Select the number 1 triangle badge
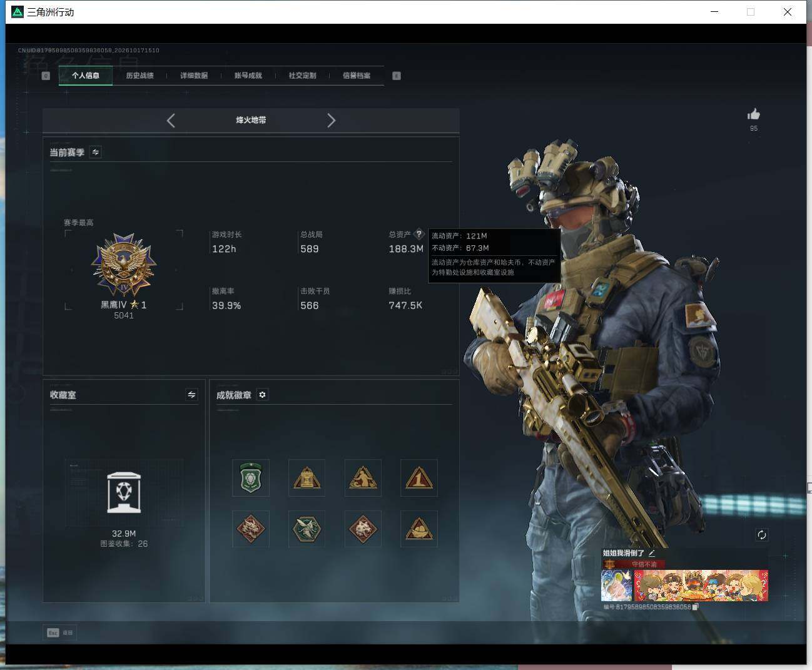Screen dimensions: 812x670 (419, 478)
